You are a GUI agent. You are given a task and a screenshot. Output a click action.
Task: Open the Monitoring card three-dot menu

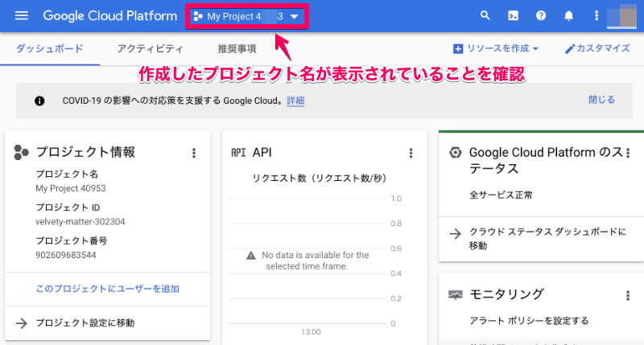pyautogui.click(x=627, y=295)
